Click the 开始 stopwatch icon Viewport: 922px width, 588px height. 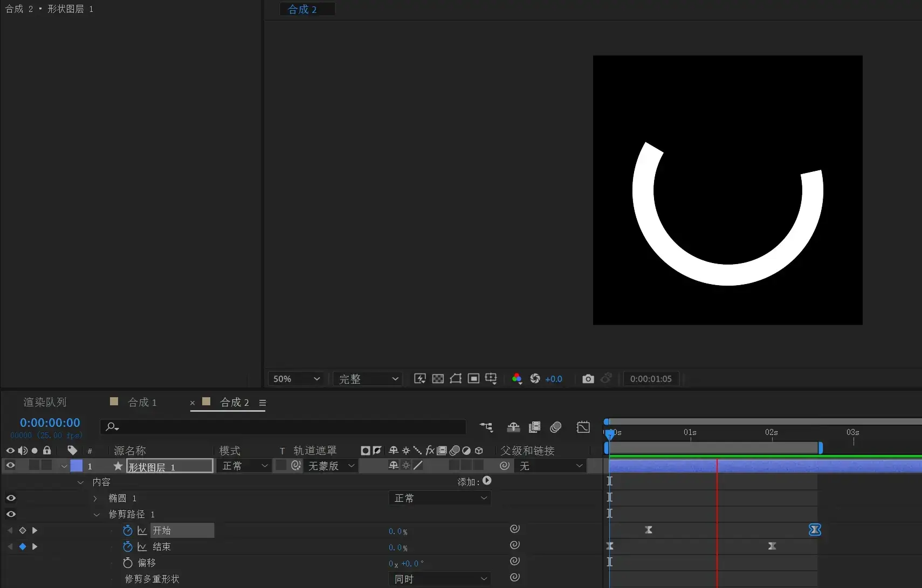click(x=128, y=530)
